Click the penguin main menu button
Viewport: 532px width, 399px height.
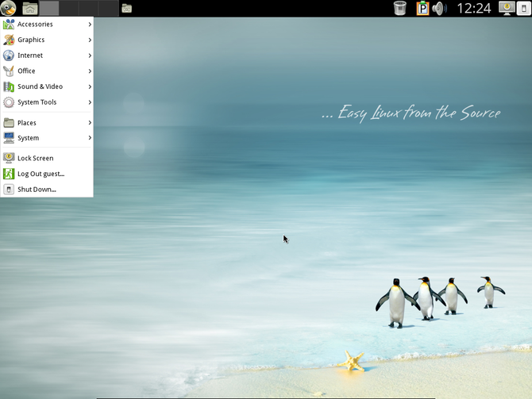8,8
